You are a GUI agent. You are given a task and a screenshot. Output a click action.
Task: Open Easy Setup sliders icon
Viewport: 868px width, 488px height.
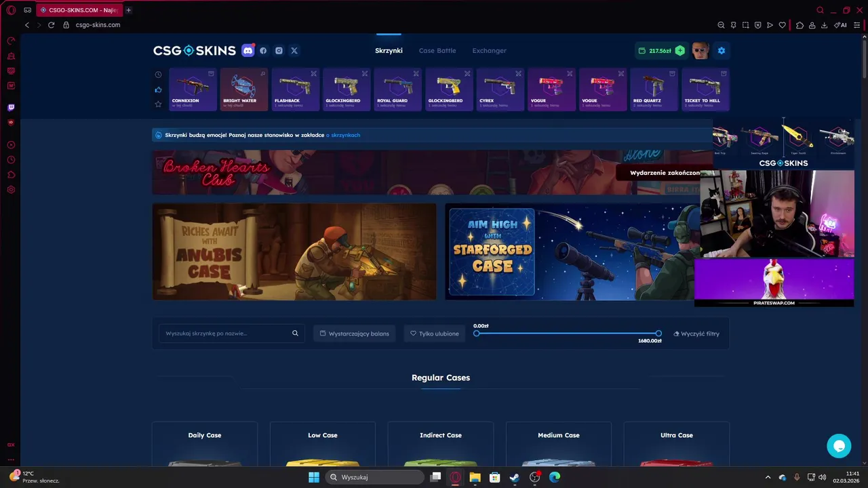pyautogui.click(x=856, y=25)
